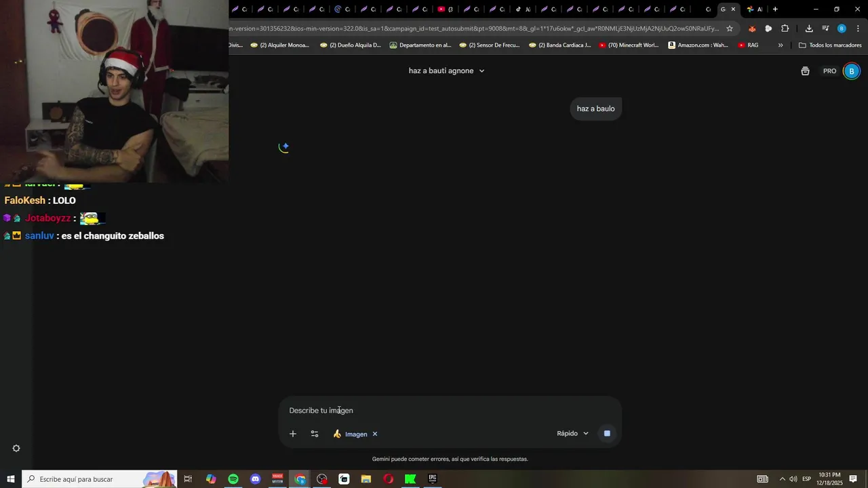The width and height of the screenshot is (868, 488).
Task: Open the Chrome extensions puzzle icon
Action: point(785,28)
